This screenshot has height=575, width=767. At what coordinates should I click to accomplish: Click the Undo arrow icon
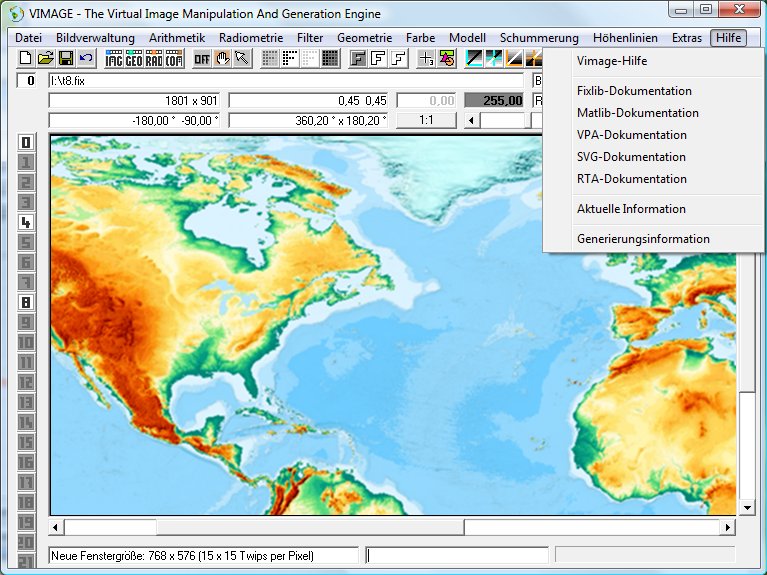click(x=86, y=59)
